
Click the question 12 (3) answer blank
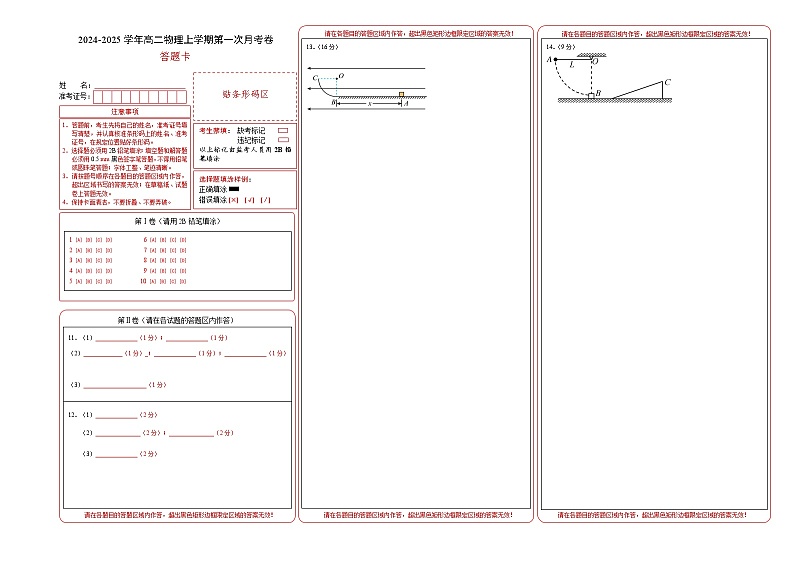(115, 454)
